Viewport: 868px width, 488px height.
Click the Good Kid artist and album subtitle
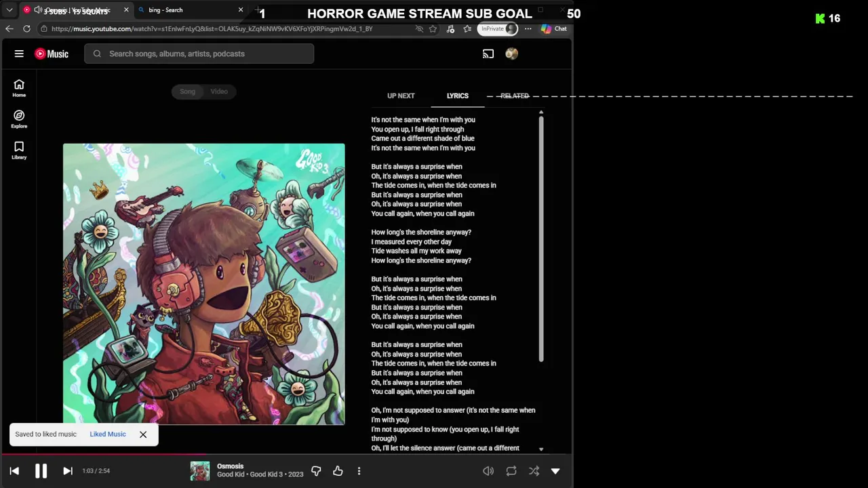(x=260, y=475)
